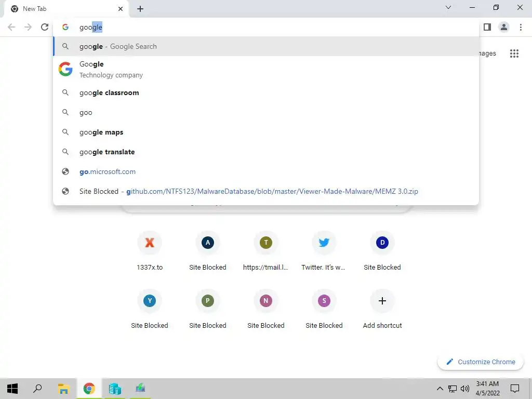Open the 'S' Site Blocked shortcut

(x=324, y=309)
